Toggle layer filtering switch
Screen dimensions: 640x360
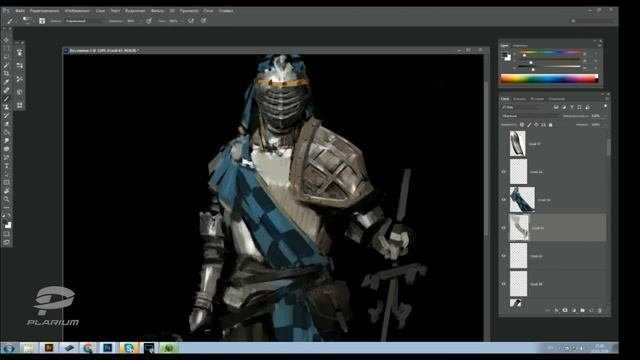605,107
